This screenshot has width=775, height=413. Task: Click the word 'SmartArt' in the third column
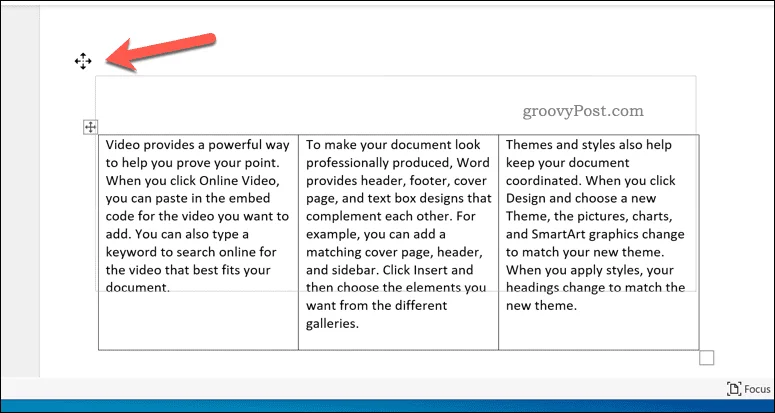click(550, 234)
